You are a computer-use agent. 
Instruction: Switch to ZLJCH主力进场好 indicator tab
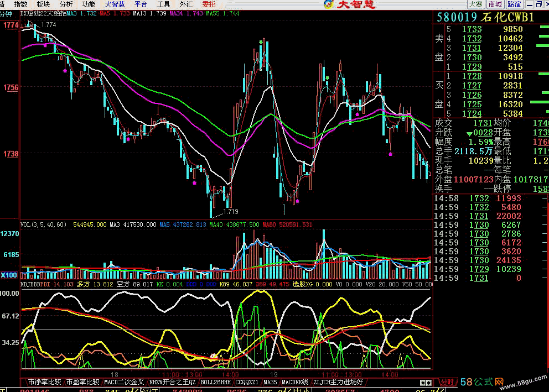(338, 382)
